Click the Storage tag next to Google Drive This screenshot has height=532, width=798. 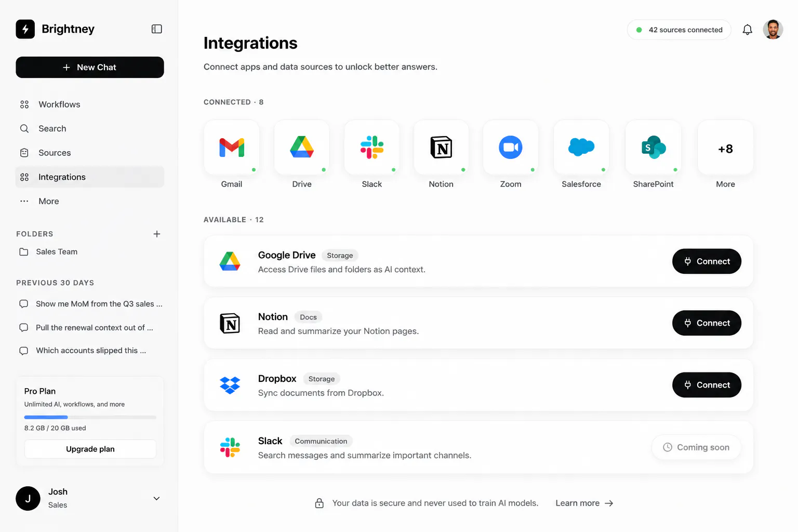pyautogui.click(x=340, y=256)
